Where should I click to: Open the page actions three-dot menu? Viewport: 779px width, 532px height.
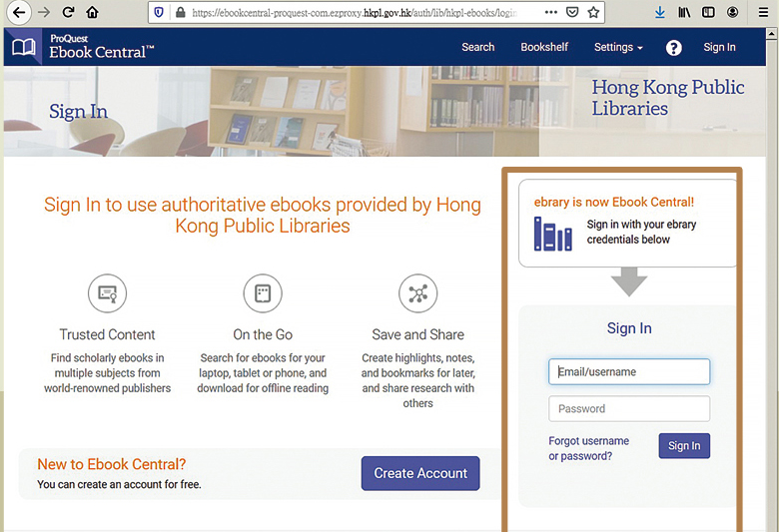pos(551,12)
